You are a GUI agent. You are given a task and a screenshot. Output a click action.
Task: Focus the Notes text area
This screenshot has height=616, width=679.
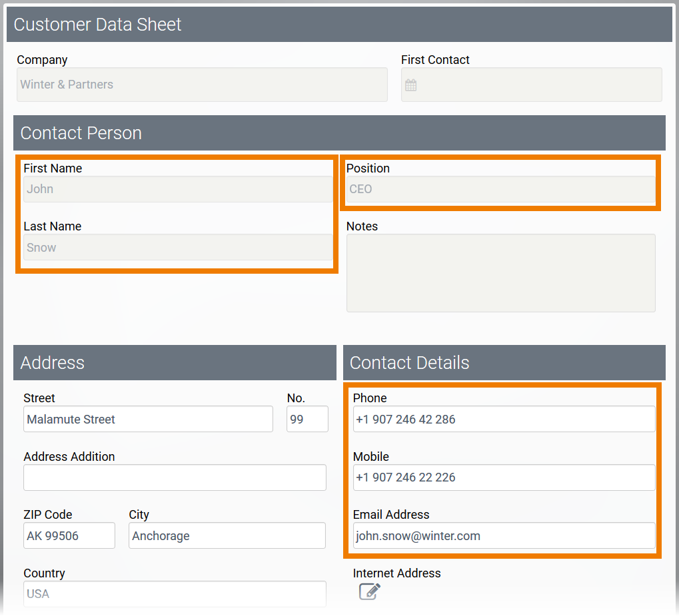point(500,272)
